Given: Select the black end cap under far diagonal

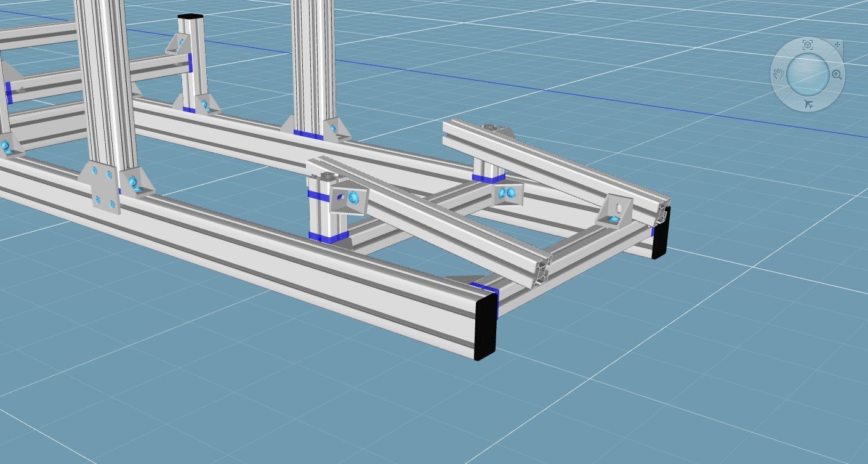Looking at the screenshot, I should pyautogui.click(x=661, y=234).
